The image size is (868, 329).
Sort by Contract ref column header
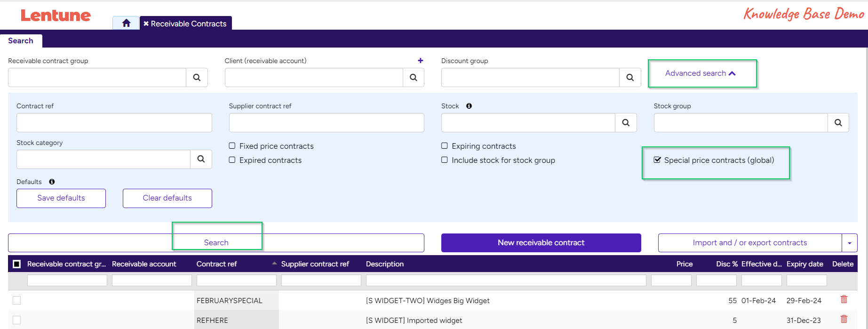click(x=216, y=264)
